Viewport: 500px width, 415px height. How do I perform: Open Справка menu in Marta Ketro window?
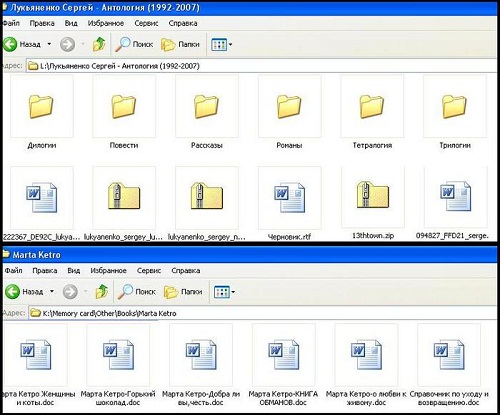(x=186, y=270)
